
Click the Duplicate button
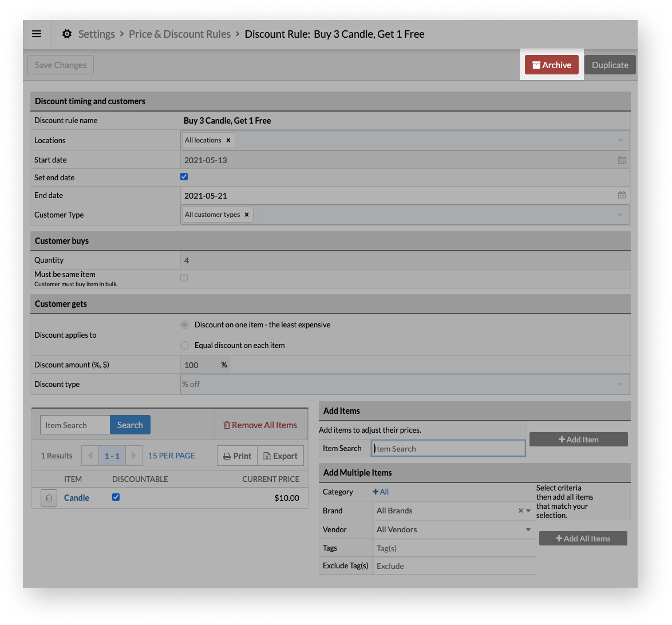point(610,65)
